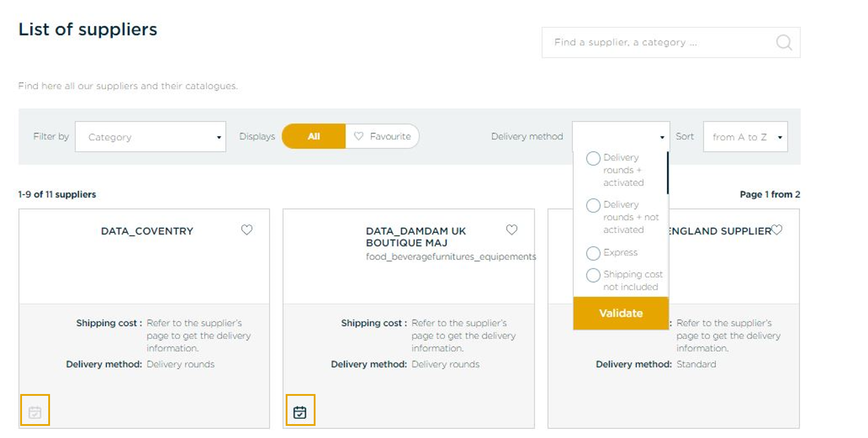868x438 pixels.
Task: Click the search magnifier icon
Action: coord(784,42)
